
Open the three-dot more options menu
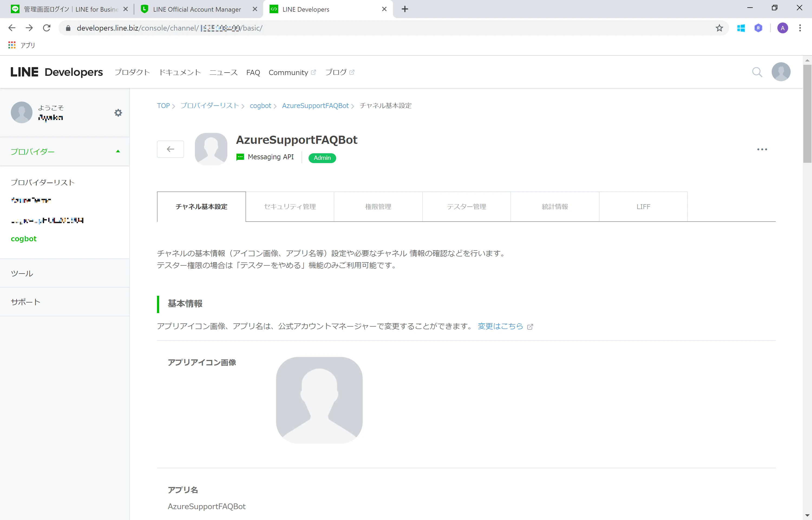tap(762, 149)
